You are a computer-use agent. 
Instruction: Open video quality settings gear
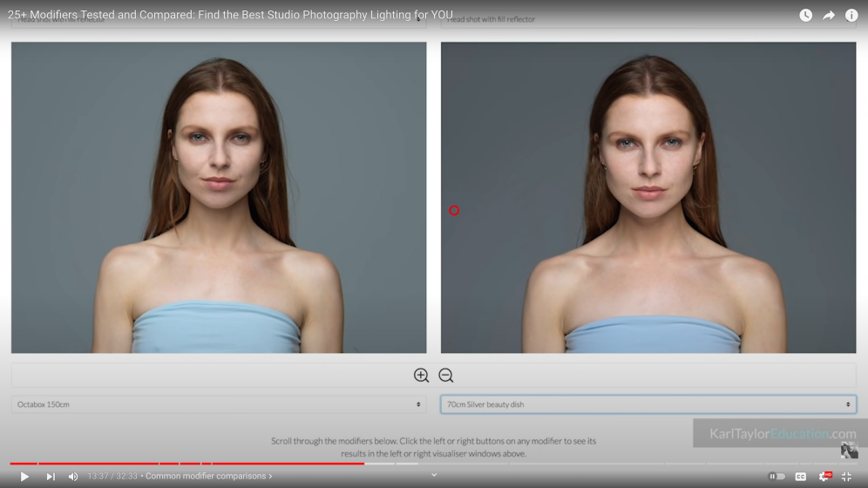coord(824,477)
